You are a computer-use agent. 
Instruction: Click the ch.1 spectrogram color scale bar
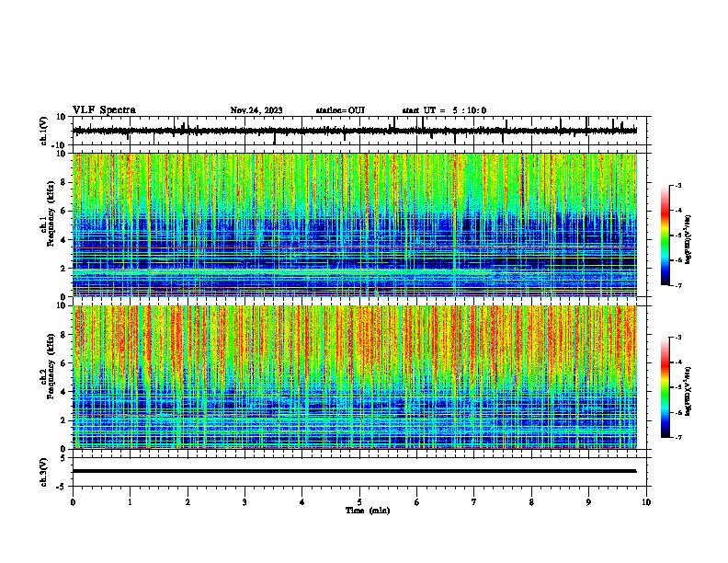[x=665, y=236]
